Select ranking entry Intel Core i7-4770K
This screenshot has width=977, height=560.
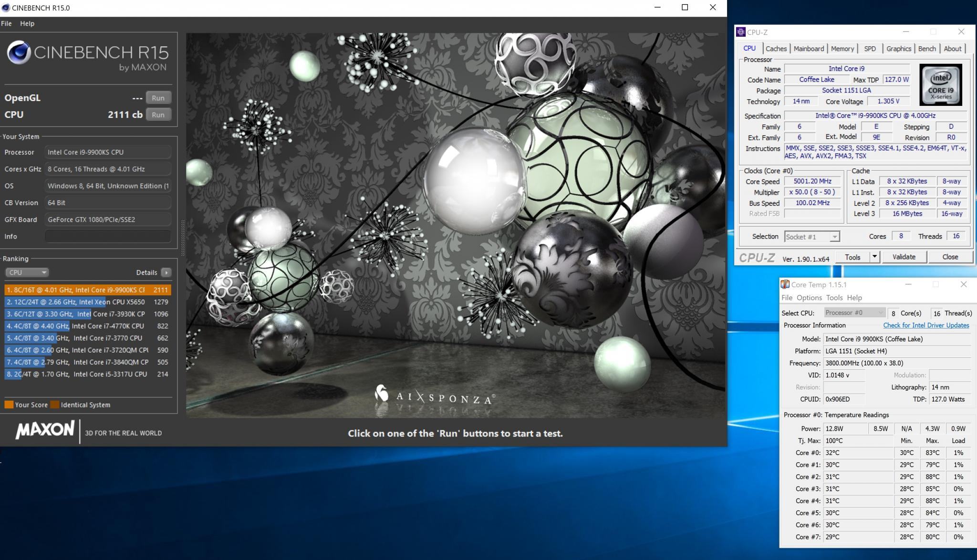(x=88, y=326)
